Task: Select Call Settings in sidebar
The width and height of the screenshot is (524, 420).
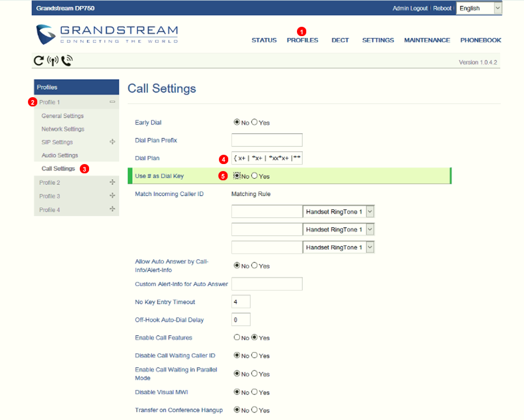Action: 58,169
